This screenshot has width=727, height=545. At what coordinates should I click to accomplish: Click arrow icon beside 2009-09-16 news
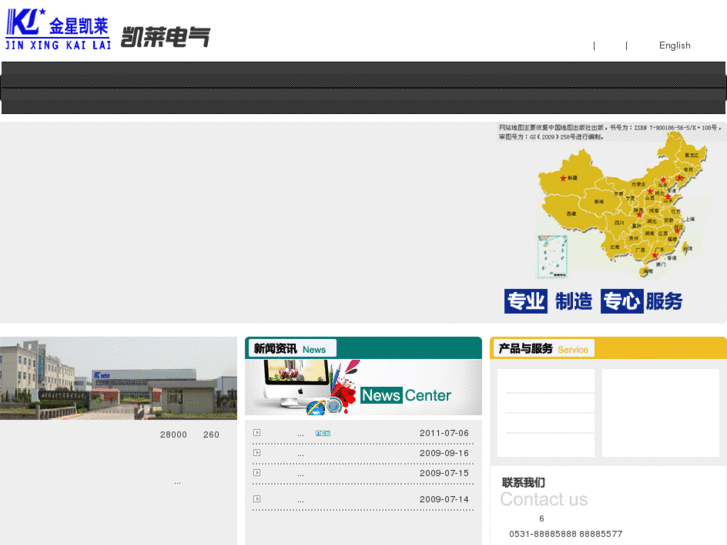tap(257, 453)
